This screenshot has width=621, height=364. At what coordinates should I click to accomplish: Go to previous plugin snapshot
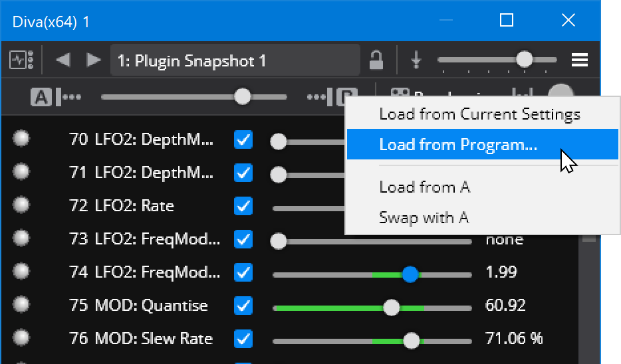(x=63, y=60)
